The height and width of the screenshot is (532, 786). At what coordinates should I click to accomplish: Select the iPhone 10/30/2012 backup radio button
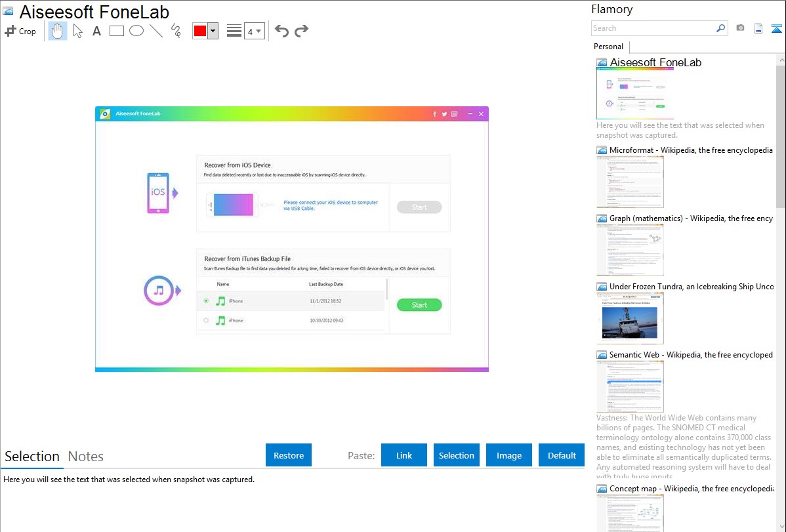(206, 320)
